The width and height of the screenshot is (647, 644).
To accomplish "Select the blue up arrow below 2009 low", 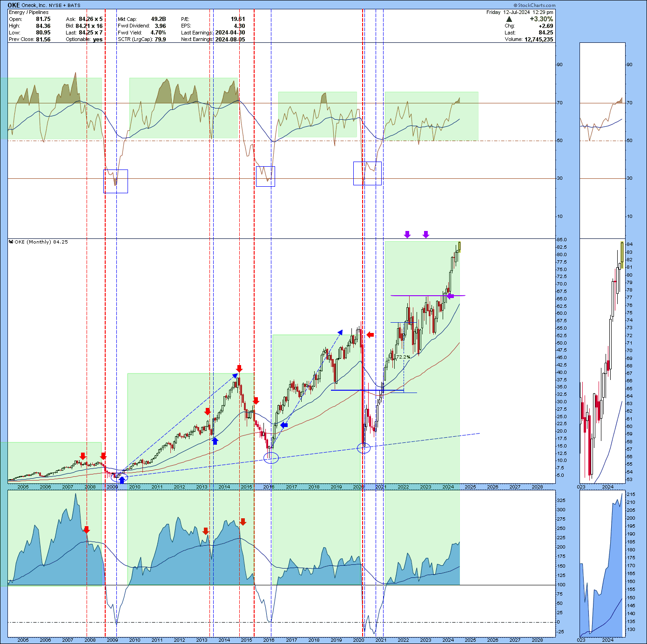I will tap(122, 480).
